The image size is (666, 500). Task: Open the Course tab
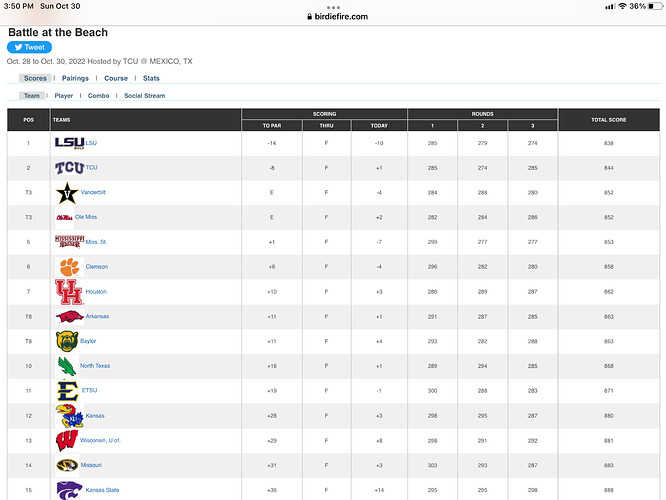point(116,78)
